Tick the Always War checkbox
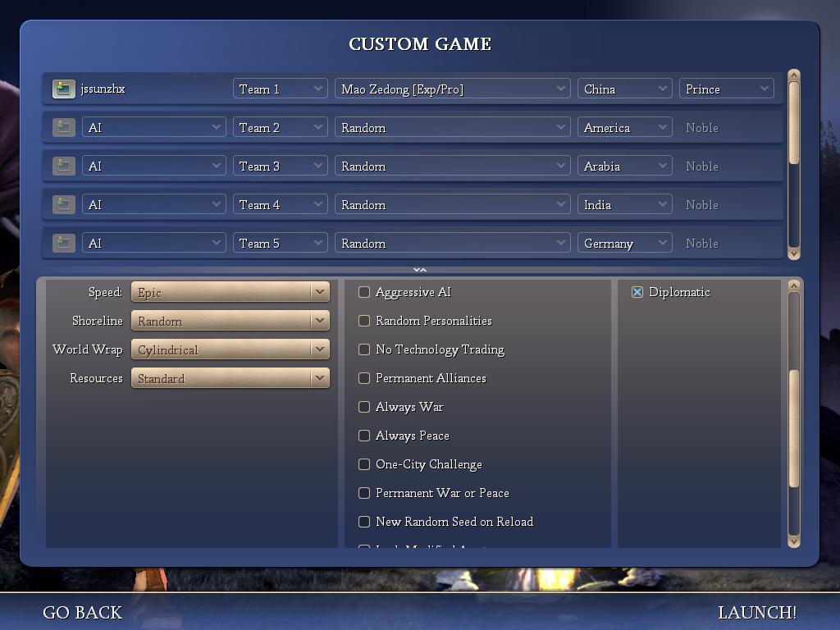The width and height of the screenshot is (840, 630). (x=364, y=407)
